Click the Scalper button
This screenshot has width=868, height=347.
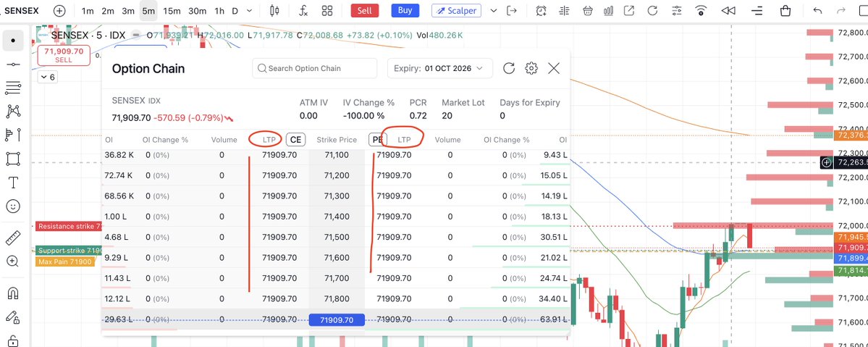point(457,11)
